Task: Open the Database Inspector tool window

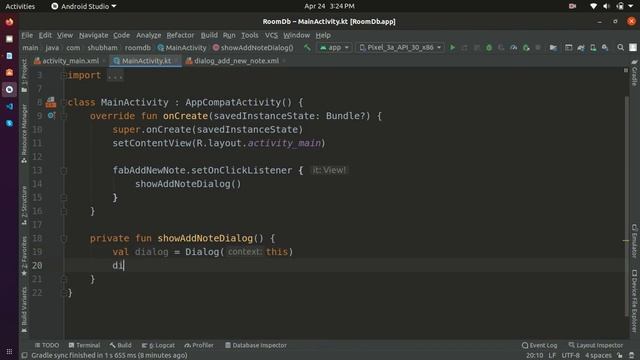Action: [256, 345]
